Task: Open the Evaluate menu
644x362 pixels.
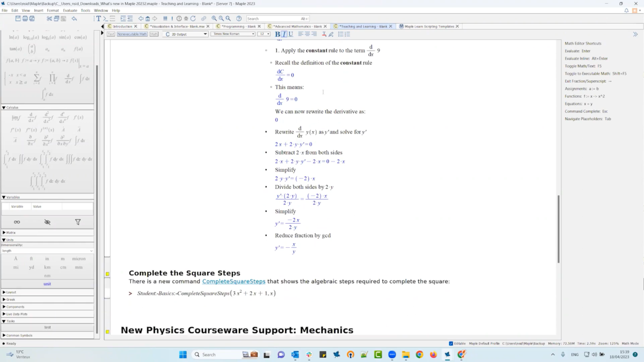Action: (70, 10)
